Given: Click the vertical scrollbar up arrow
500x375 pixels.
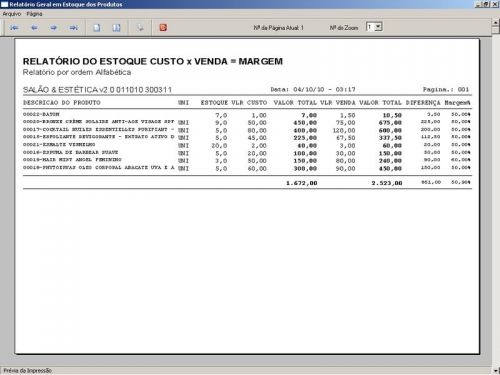Looking at the screenshot, I should point(496,22).
